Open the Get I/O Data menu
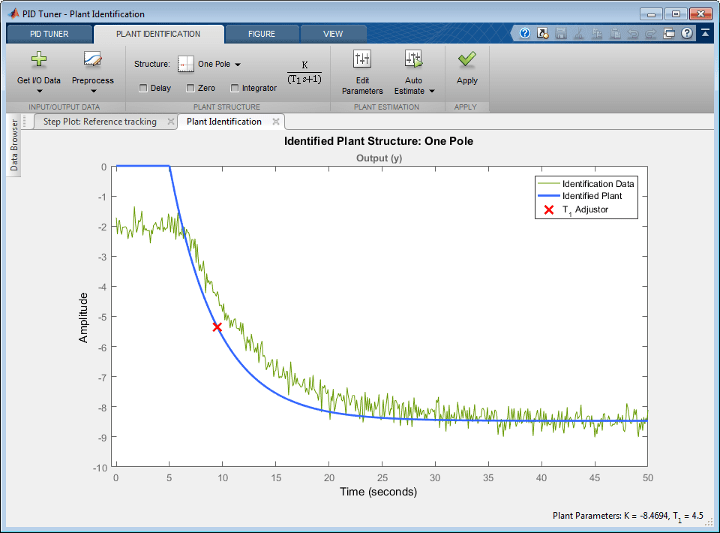 (39, 80)
